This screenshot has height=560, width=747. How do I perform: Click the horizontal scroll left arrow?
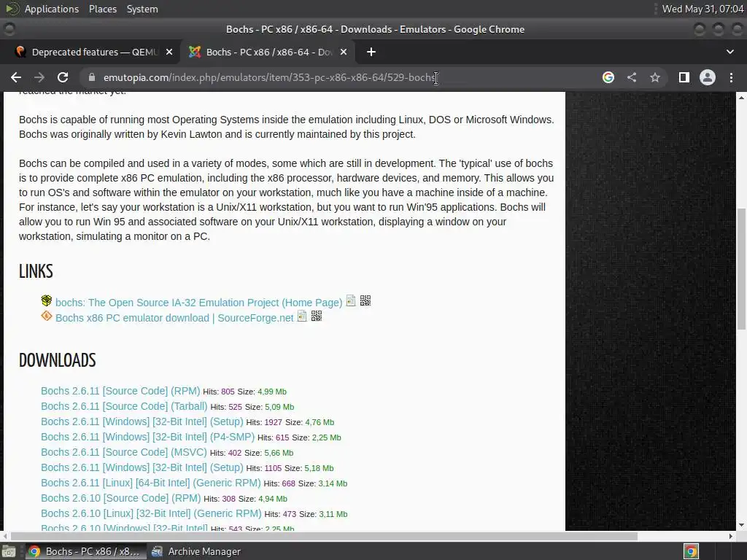(5, 536)
